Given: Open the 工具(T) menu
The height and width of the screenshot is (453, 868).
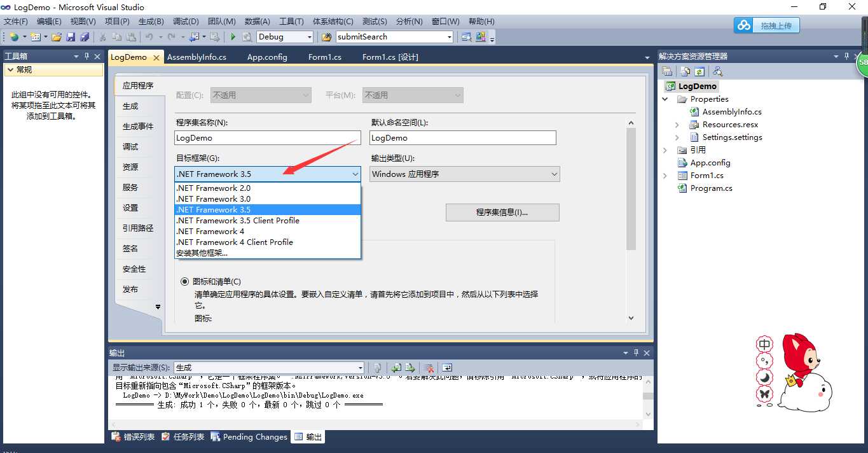Looking at the screenshot, I should click(x=291, y=21).
